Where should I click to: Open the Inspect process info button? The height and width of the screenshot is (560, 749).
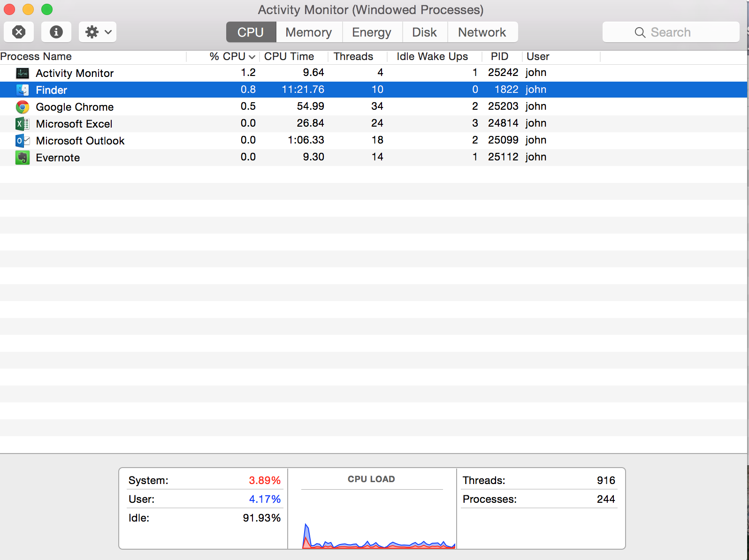coord(56,32)
